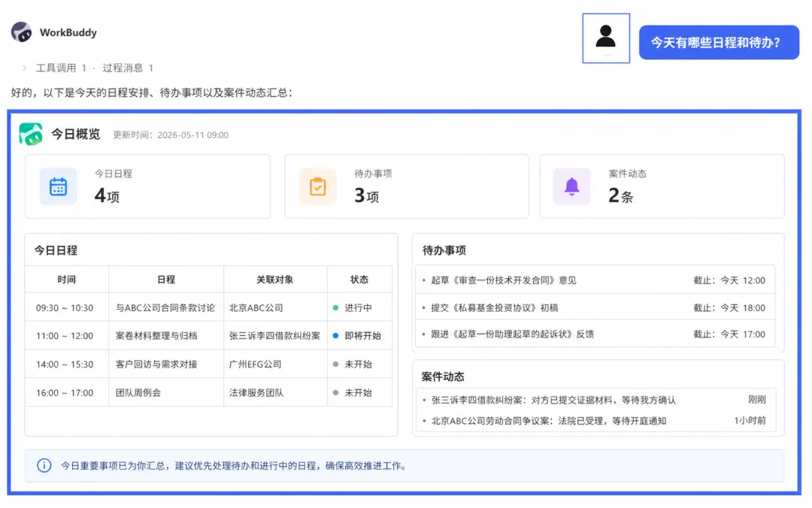Click the 更新时间 2026-05-11 09:00 text
This screenshot has height=508, width=812.
tap(171, 135)
